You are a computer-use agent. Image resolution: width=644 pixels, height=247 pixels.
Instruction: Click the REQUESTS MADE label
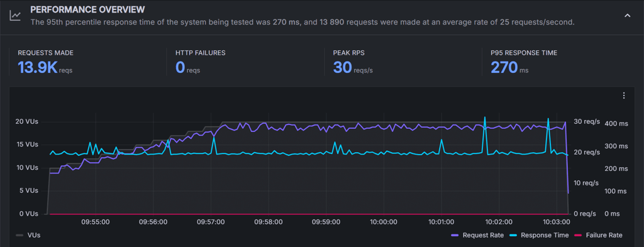click(45, 53)
